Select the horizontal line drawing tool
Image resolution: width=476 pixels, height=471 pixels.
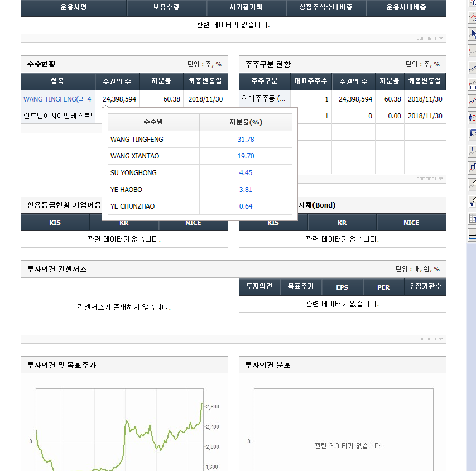(472, 51)
